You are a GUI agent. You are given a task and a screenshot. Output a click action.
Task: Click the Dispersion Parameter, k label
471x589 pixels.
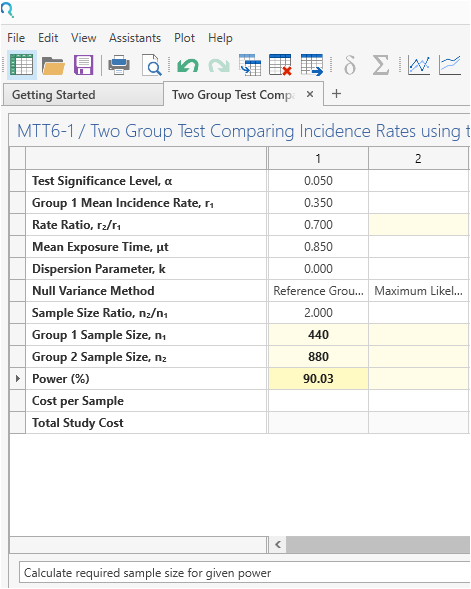[99, 269]
